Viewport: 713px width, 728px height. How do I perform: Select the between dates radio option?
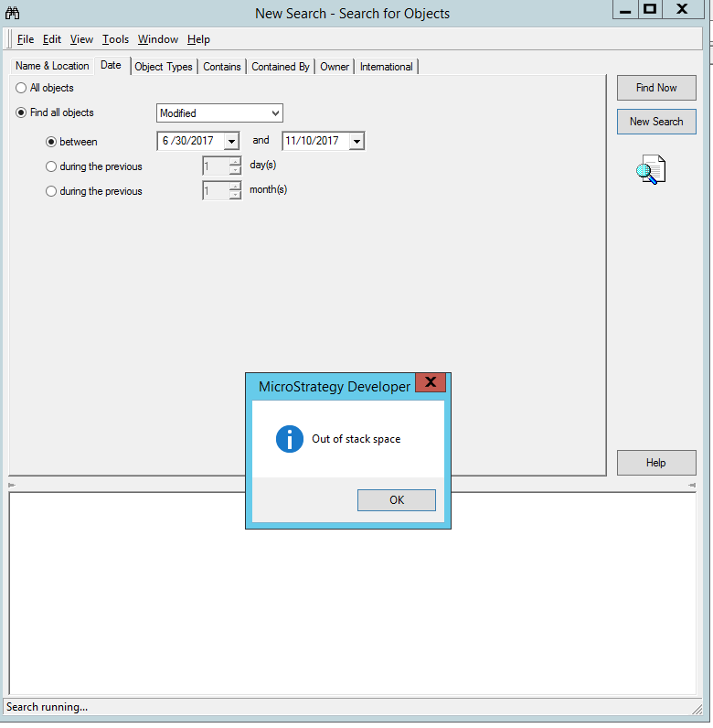coord(51,142)
